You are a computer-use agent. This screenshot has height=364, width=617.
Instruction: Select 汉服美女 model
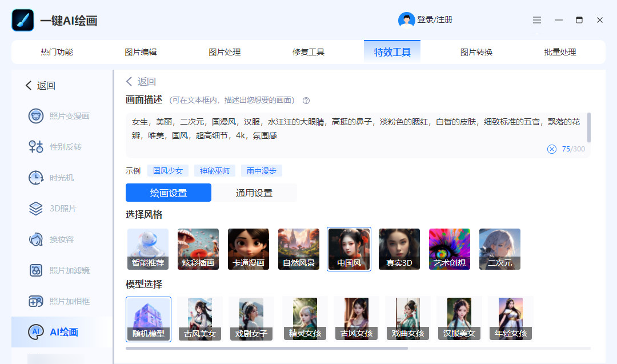[459, 319]
